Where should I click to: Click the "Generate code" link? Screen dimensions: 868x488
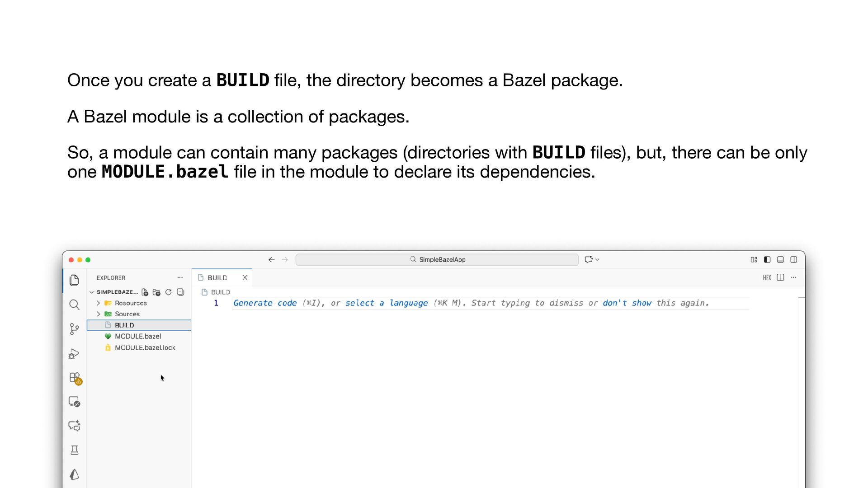pos(265,303)
